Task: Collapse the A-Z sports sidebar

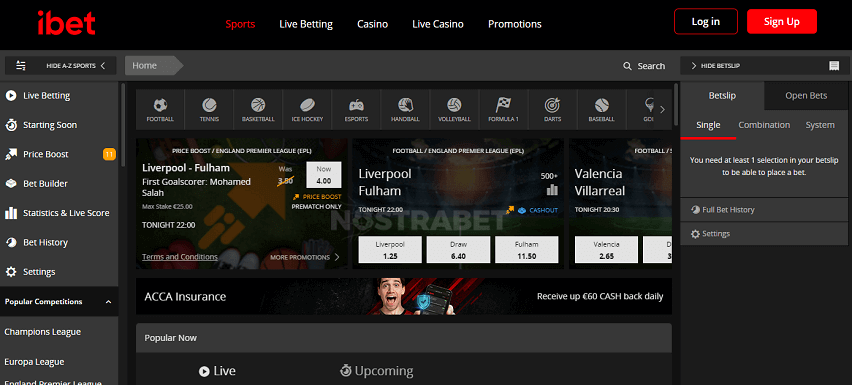Action: (x=77, y=66)
